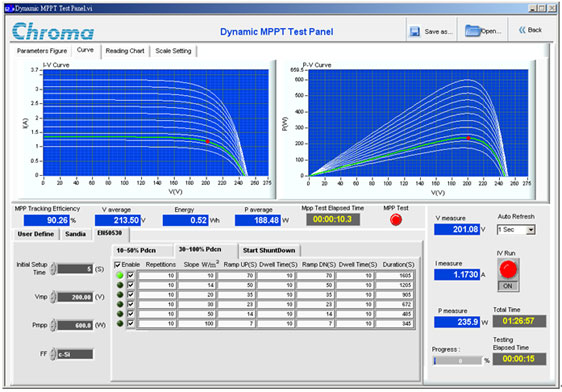
Task: Click the I measure value 1.1730
Action: click(457, 274)
